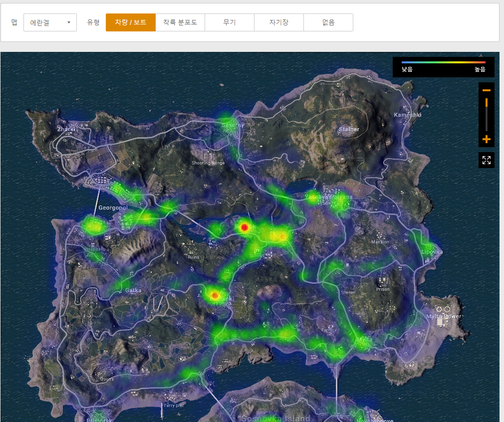Open the 에란겔 map dropdown
Image resolution: width=504 pixels, height=422 pixels.
point(50,22)
